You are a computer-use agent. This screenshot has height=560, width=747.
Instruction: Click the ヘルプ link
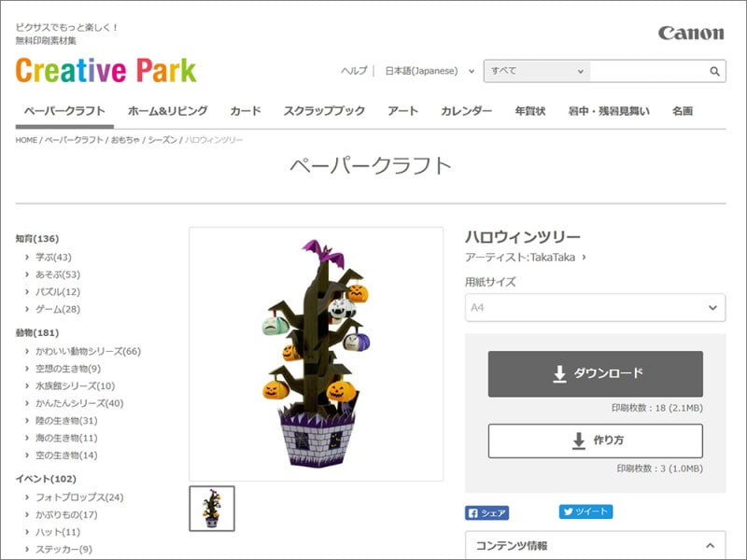pyautogui.click(x=356, y=70)
